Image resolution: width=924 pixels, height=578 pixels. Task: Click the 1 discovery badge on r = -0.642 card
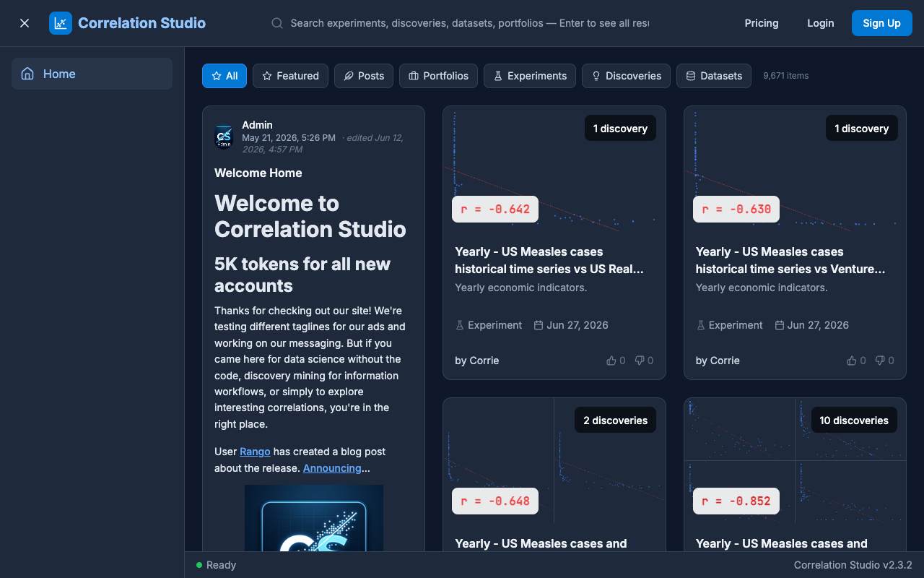point(620,129)
